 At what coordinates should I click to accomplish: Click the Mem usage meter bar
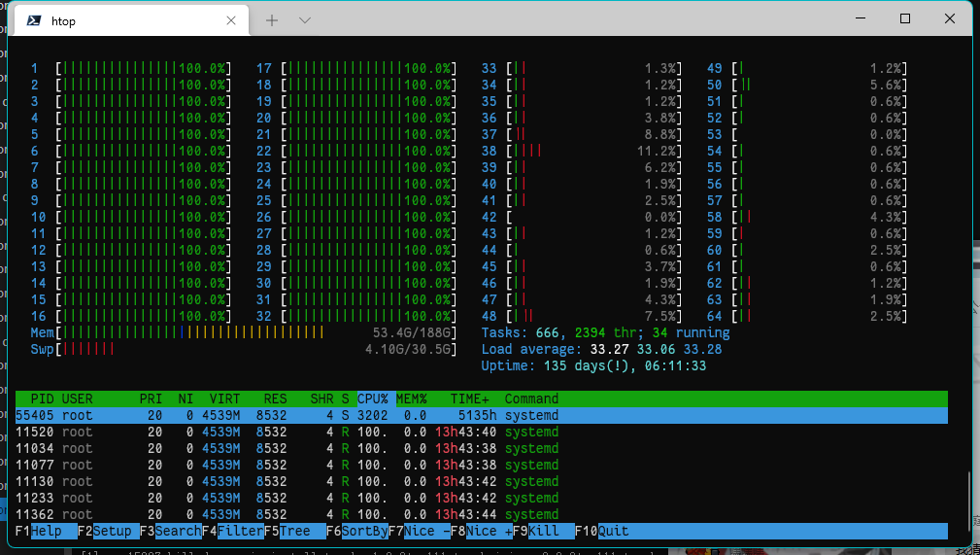pyautogui.click(x=244, y=332)
